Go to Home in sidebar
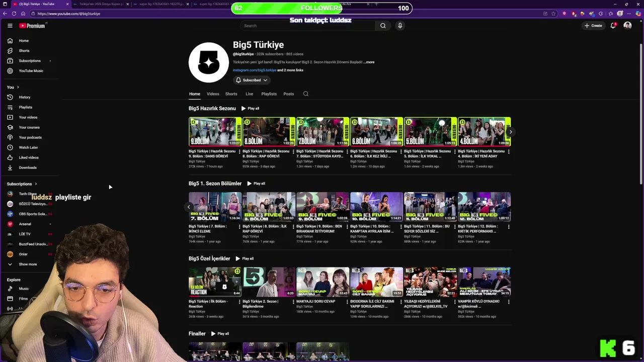The width and height of the screenshot is (644, 362). click(30, 41)
